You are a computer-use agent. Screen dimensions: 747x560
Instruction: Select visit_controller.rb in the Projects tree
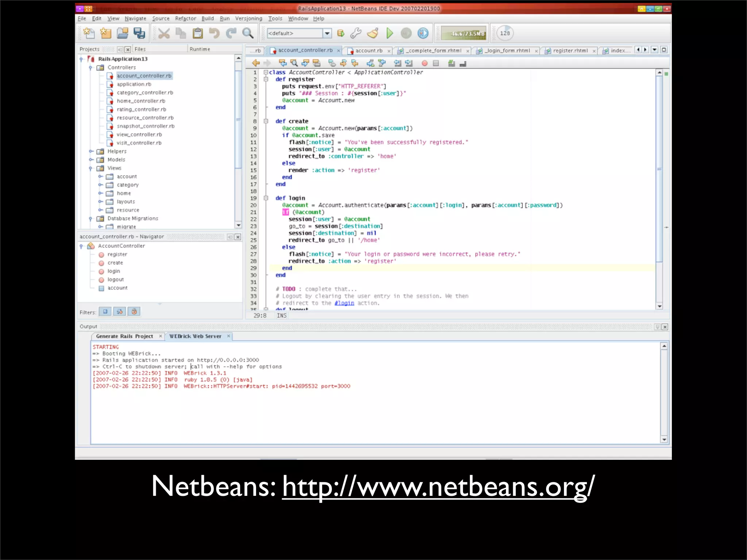point(139,143)
